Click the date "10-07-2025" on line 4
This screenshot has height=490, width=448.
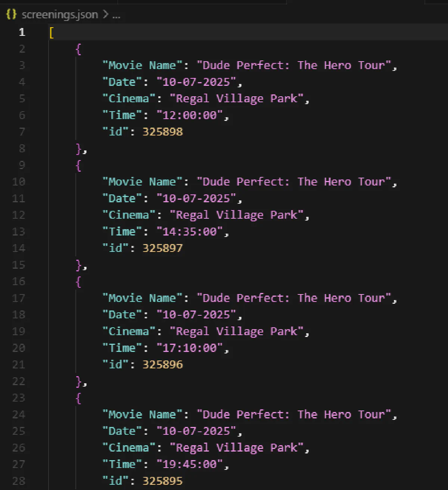[197, 82]
